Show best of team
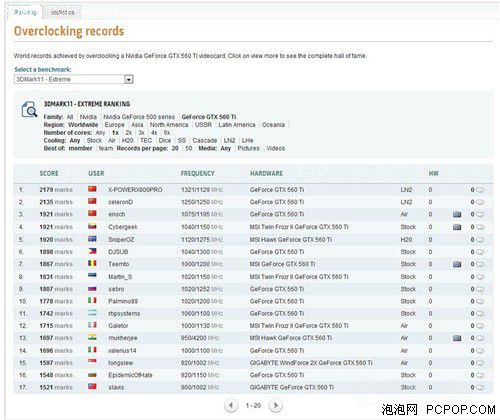 coord(106,148)
